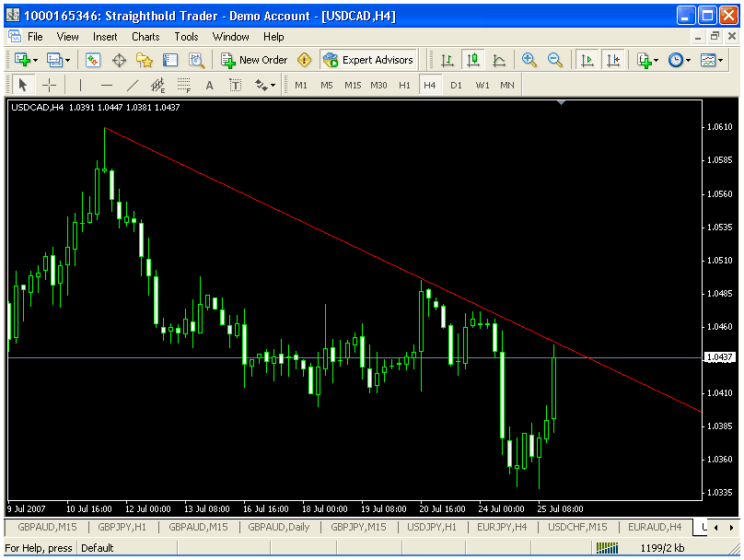The width and height of the screenshot is (744, 560).
Task: Select the text label tool
Action: (x=209, y=86)
